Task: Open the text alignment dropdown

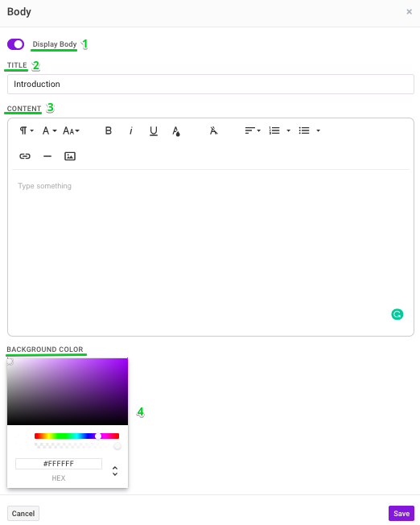Action: click(253, 130)
